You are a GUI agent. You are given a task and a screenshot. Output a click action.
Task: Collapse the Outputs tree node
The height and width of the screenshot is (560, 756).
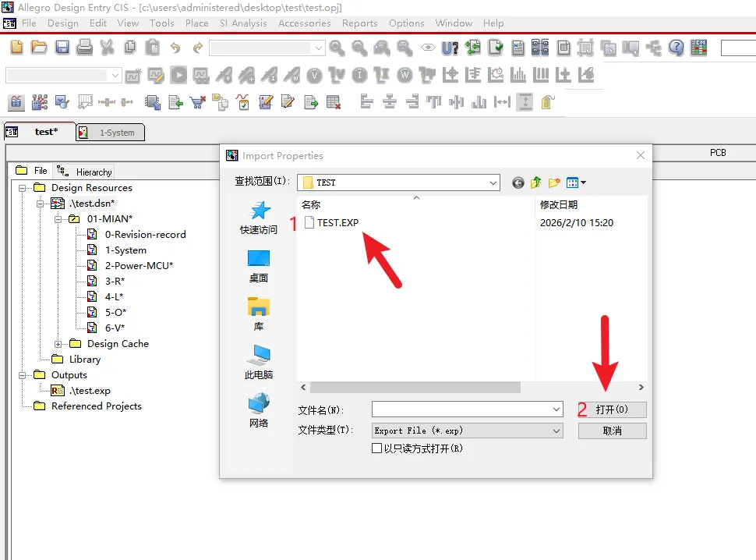pos(22,375)
